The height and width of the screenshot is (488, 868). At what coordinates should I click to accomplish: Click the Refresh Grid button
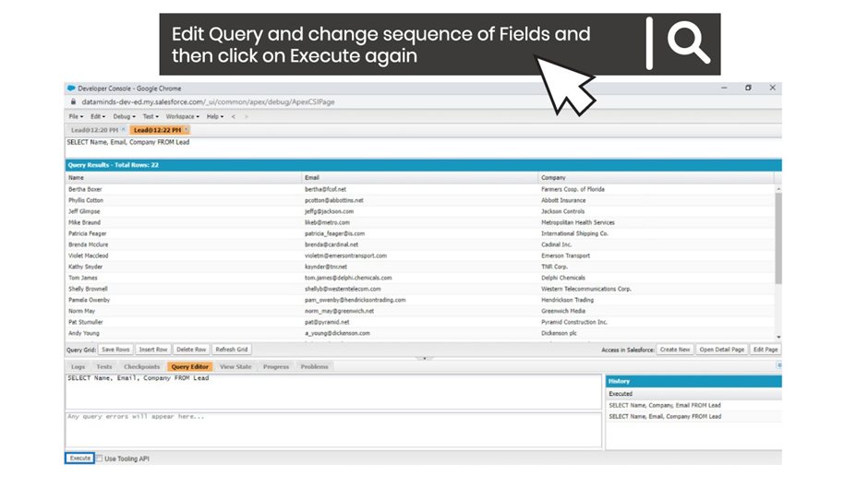[x=232, y=350]
